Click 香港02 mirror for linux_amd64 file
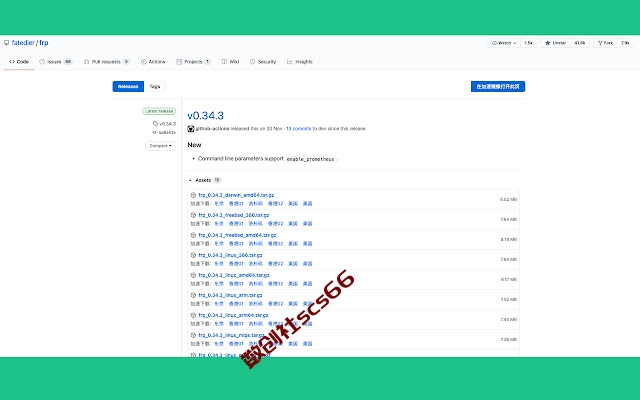 pos(276,284)
